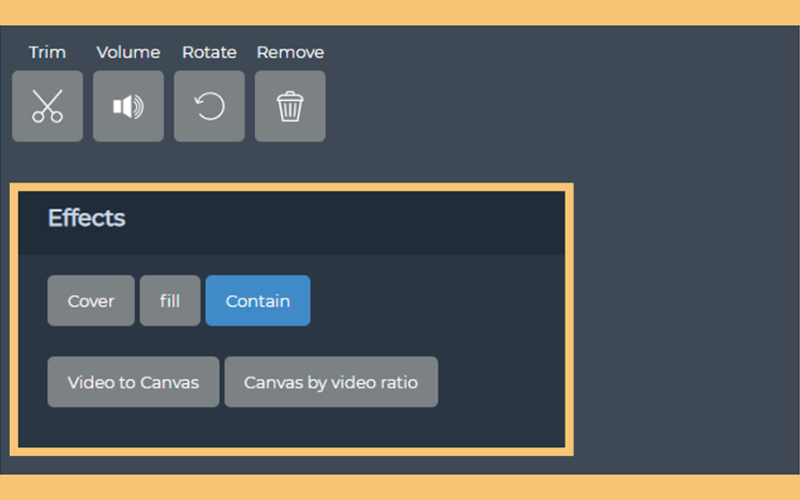Delete the clip with the trash can icon
Screen dimensions: 800x500
[290, 106]
